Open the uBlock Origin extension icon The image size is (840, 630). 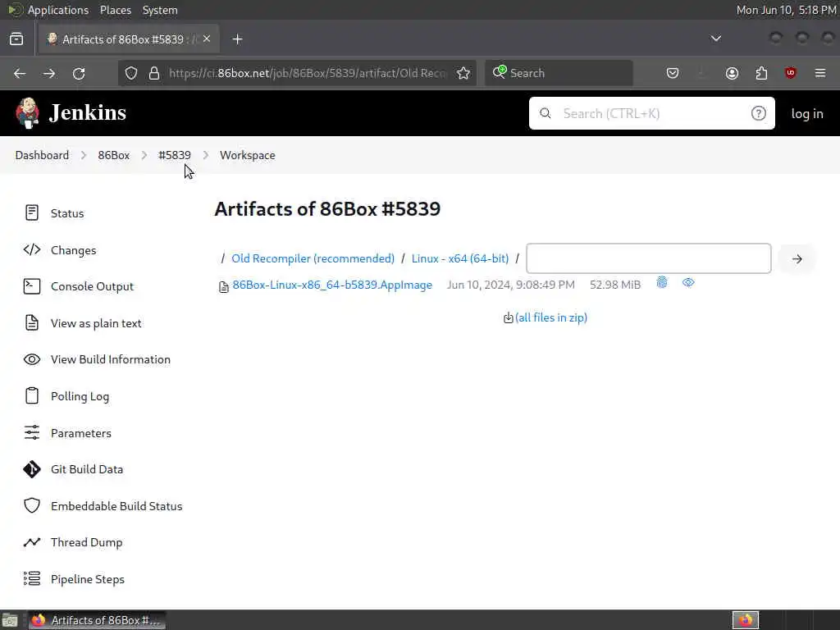tap(791, 73)
